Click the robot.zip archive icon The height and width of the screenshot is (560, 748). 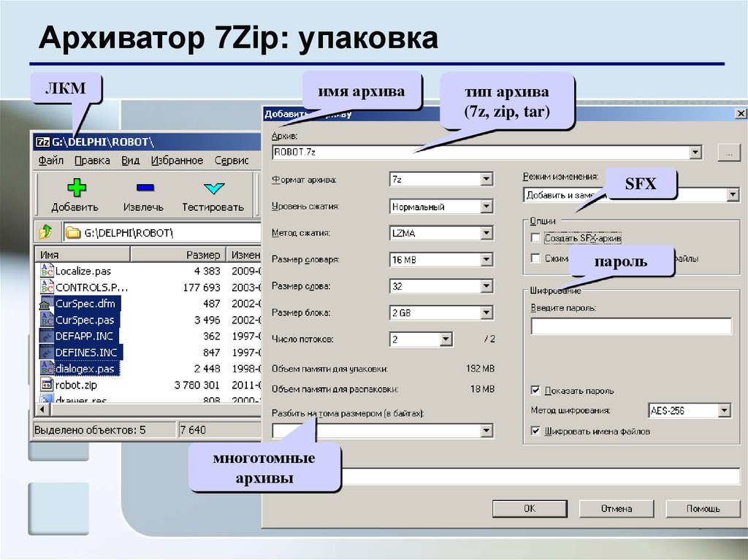pos(47,385)
